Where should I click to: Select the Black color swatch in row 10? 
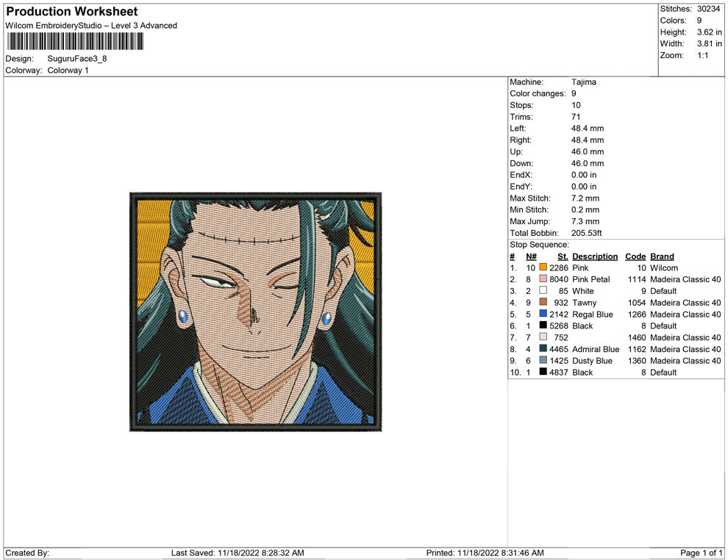tap(543, 372)
